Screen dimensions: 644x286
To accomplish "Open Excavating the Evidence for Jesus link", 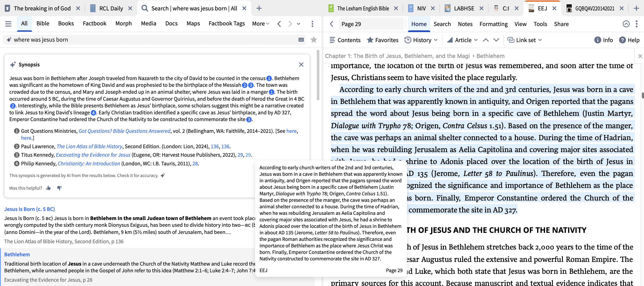I will [93, 155].
